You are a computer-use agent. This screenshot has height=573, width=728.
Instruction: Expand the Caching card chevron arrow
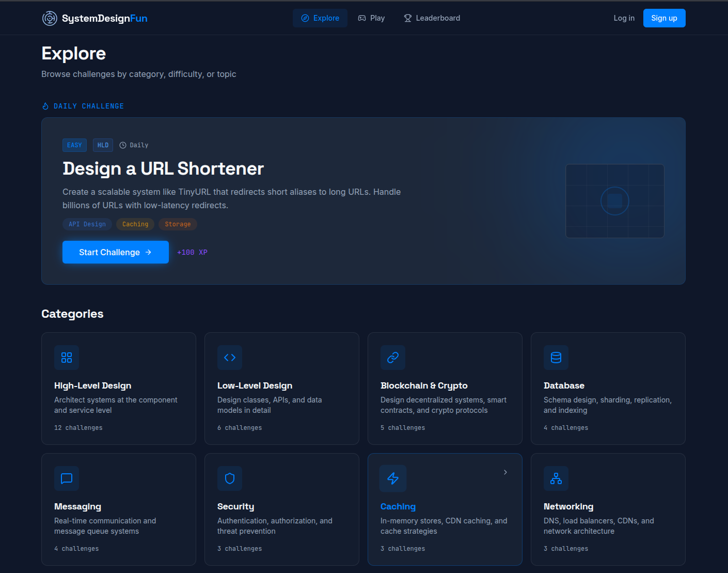[505, 472]
